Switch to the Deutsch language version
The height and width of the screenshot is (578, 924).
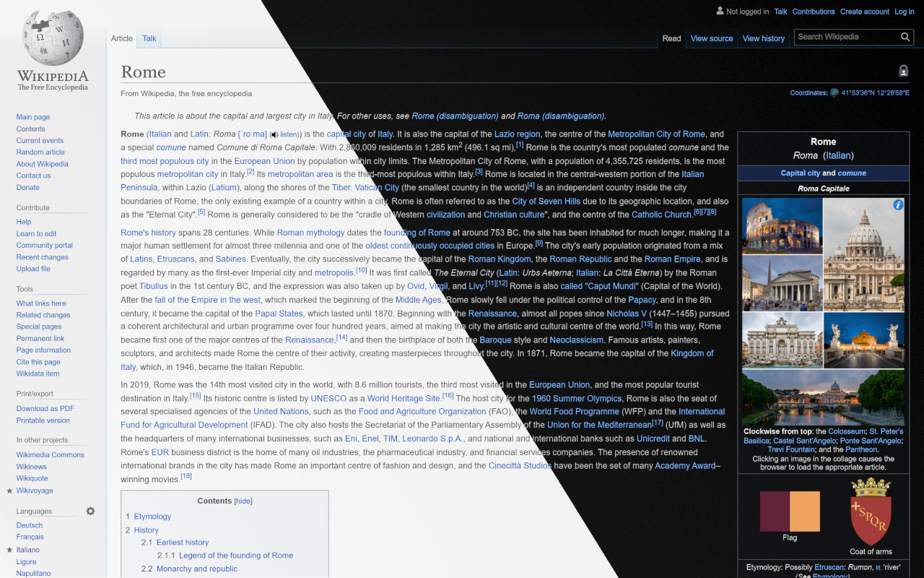point(30,525)
